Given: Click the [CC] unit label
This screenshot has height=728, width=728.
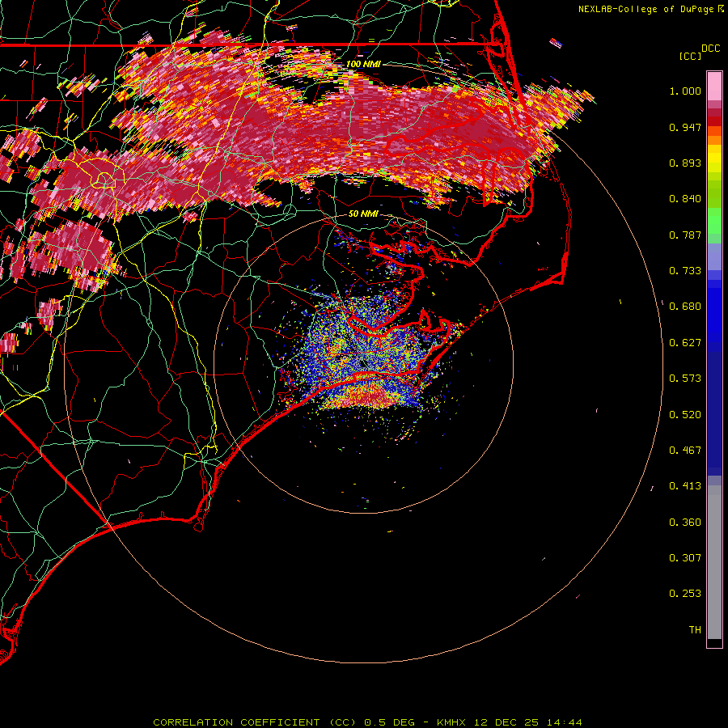Looking at the screenshot, I should 690,56.
